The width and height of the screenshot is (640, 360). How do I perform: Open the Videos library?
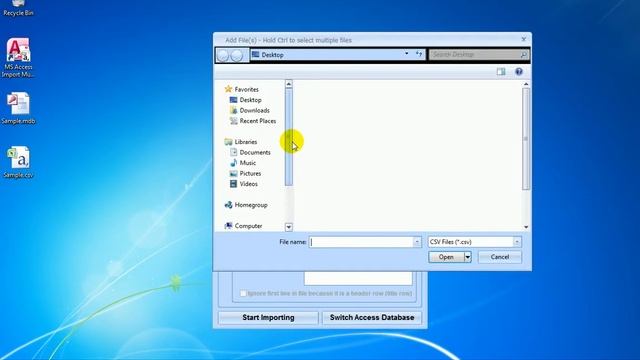tap(249, 184)
